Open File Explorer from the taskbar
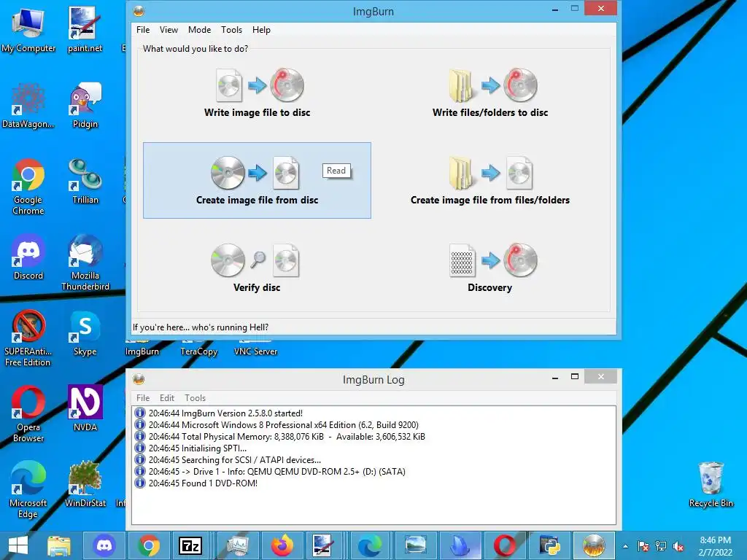Screen dimensions: 747x560 pos(59,545)
